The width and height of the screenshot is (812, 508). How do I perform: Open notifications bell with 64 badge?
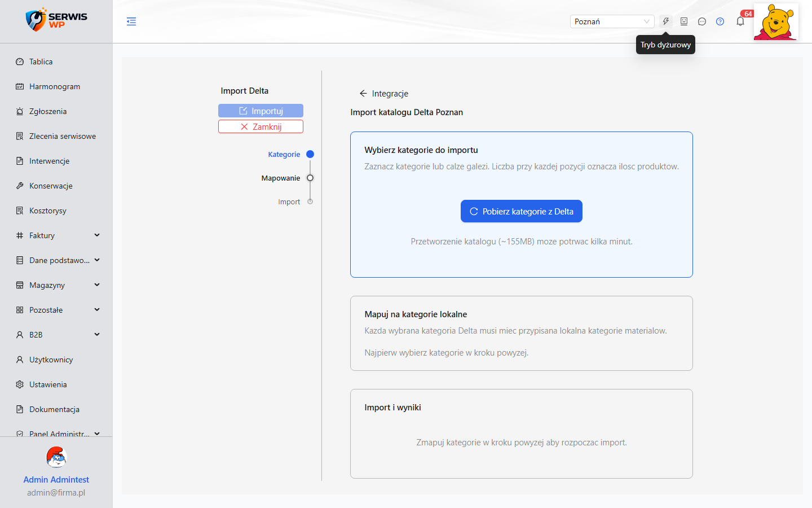click(x=740, y=21)
